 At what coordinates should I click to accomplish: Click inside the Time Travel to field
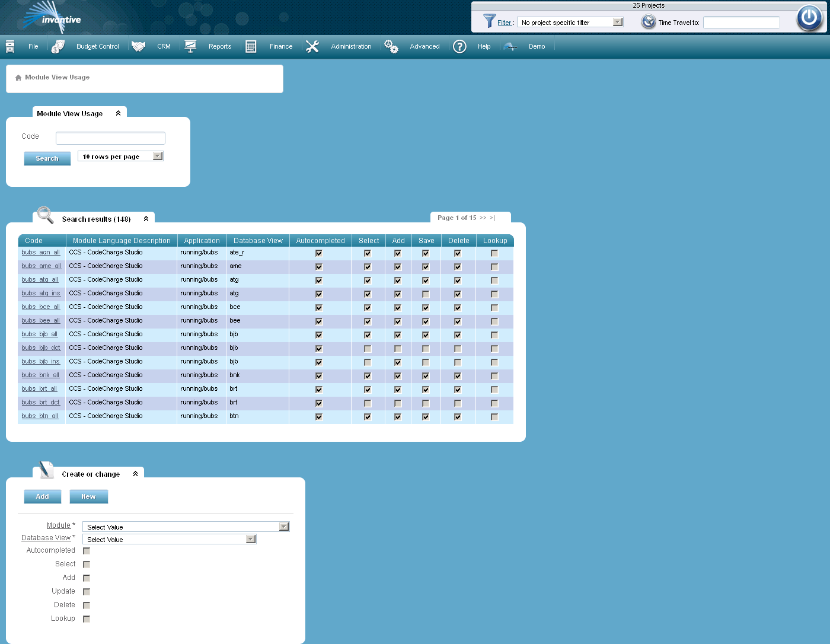[741, 23]
